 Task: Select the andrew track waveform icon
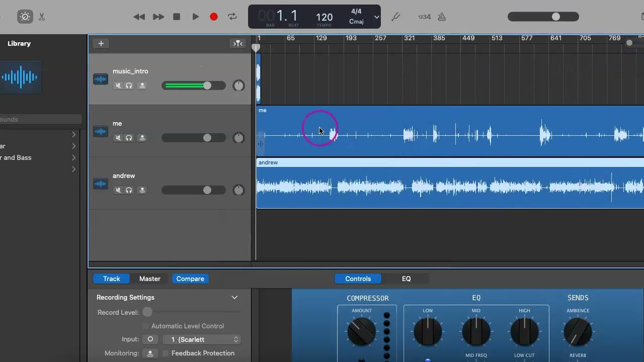coord(101,184)
